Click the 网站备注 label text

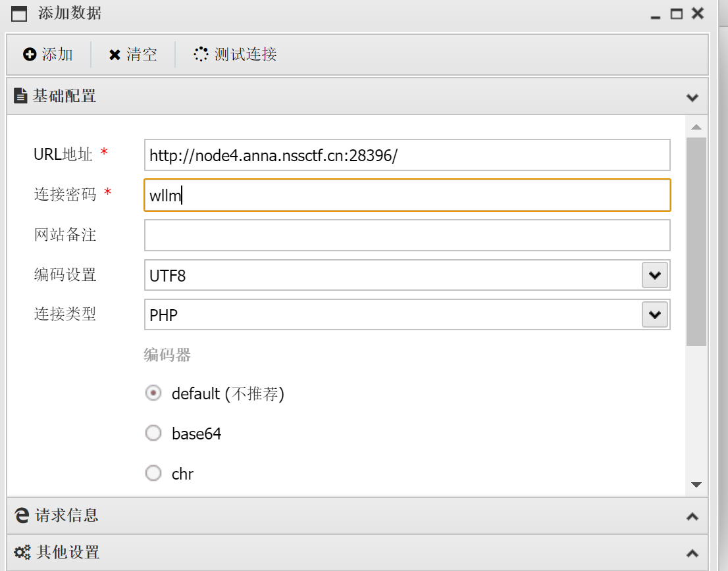tap(65, 234)
